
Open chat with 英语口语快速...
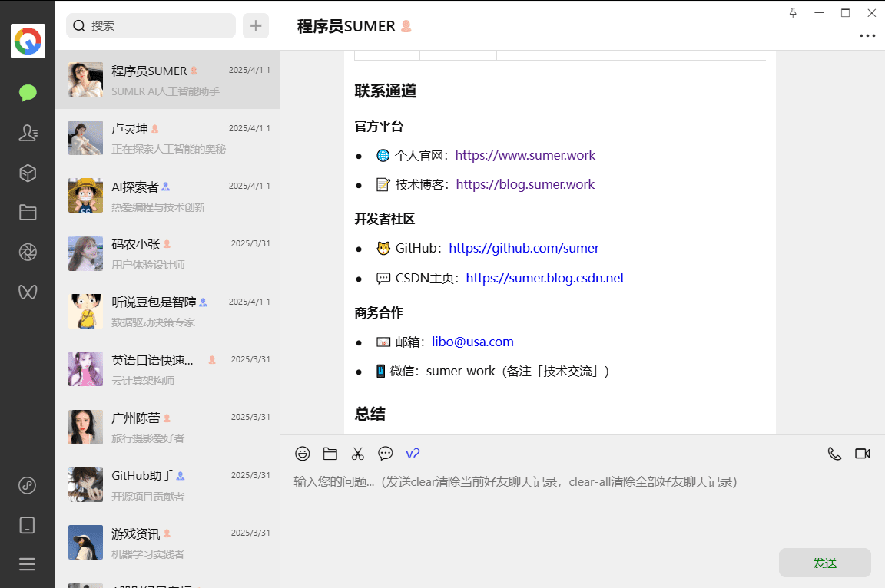(167, 369)
